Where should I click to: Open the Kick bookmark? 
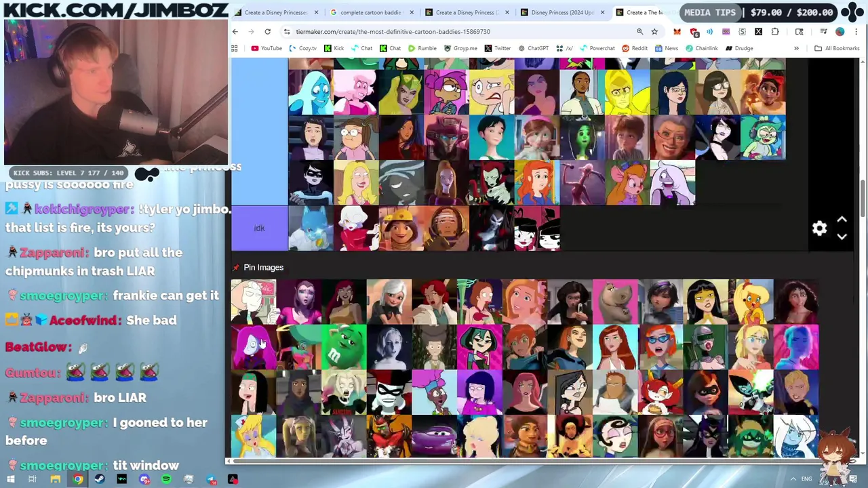[334, 48]
